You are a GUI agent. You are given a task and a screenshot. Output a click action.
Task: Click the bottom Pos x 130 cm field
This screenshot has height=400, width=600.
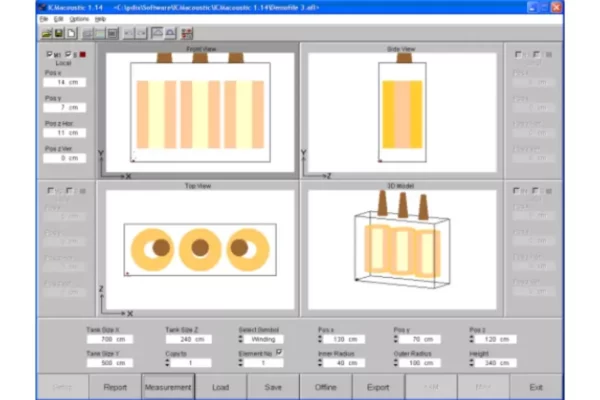[x=344, y=339]
